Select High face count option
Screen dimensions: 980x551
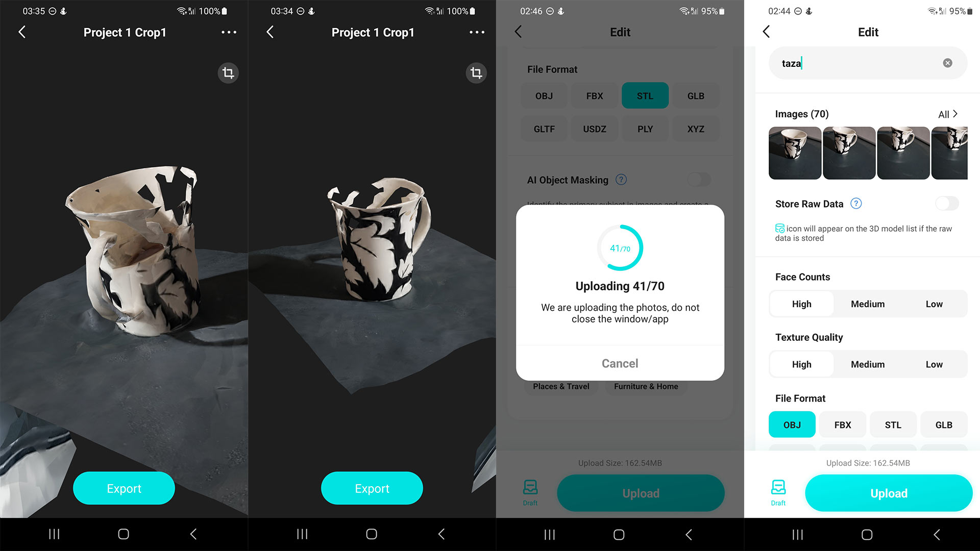tap(802, 304)
